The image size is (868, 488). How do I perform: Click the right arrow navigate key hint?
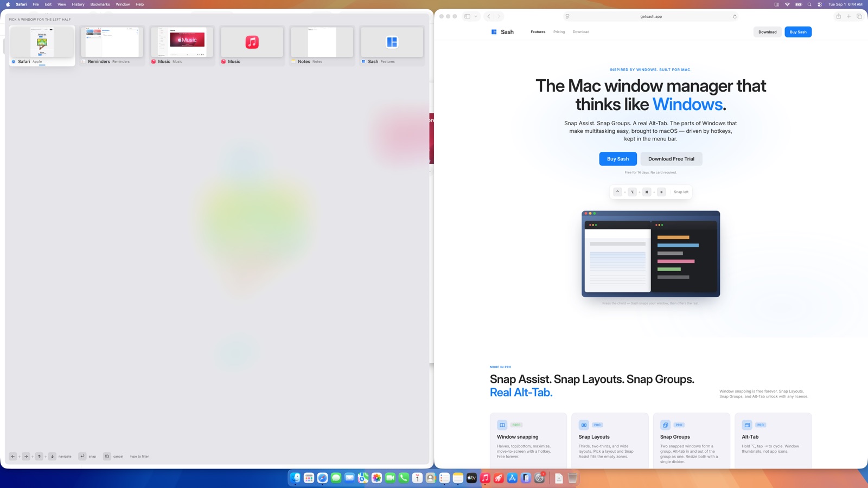[26, 457]
